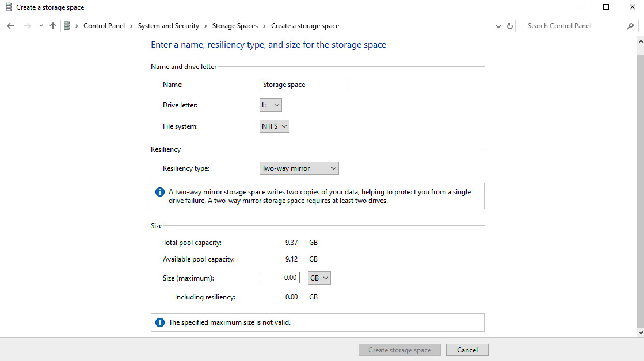644x361 pixels.
Task: Click info icon beside two-way mirror description
Action: (x=160, y=192)
